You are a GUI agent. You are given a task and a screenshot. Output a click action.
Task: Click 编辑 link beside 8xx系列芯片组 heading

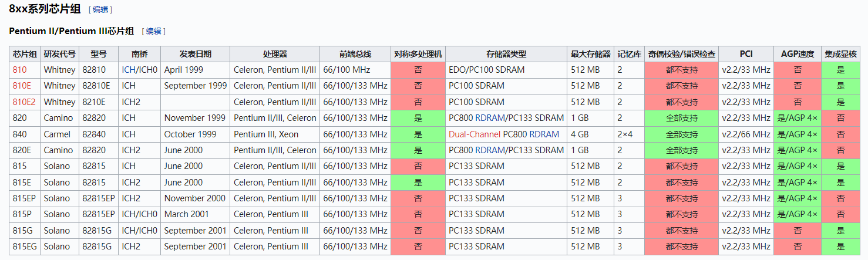point(100,9)
